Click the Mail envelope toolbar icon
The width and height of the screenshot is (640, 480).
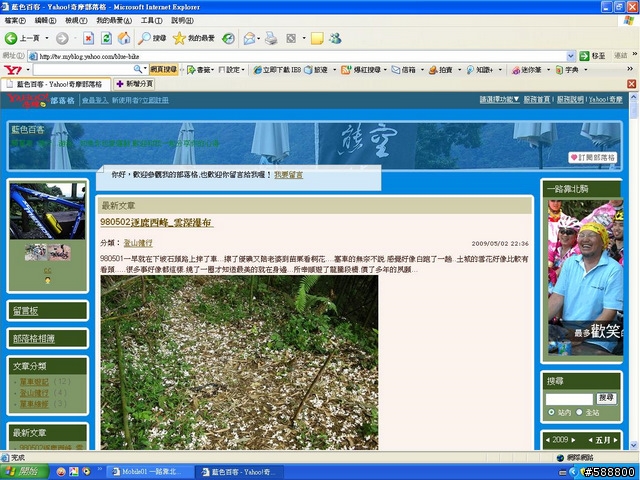(249, 38)
